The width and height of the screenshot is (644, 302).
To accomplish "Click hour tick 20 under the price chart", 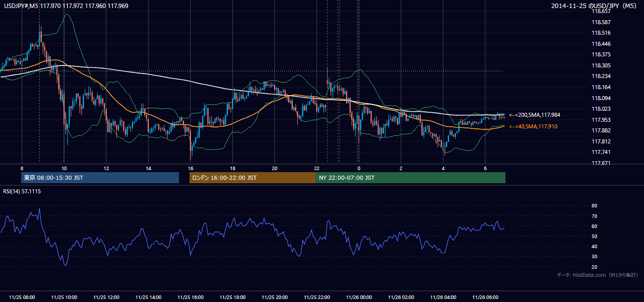I will [275, 168].
